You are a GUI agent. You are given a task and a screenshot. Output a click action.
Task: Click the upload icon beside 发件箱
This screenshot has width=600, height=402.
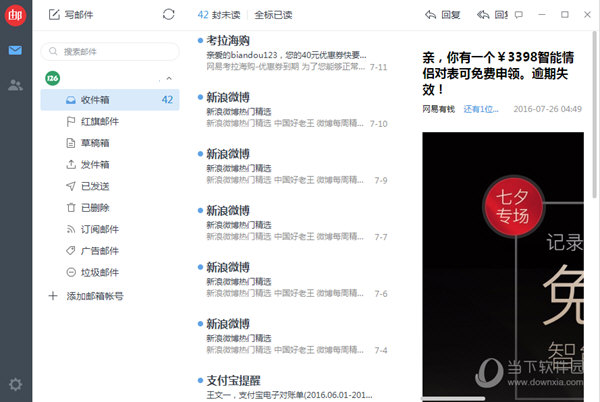point(71,164)
